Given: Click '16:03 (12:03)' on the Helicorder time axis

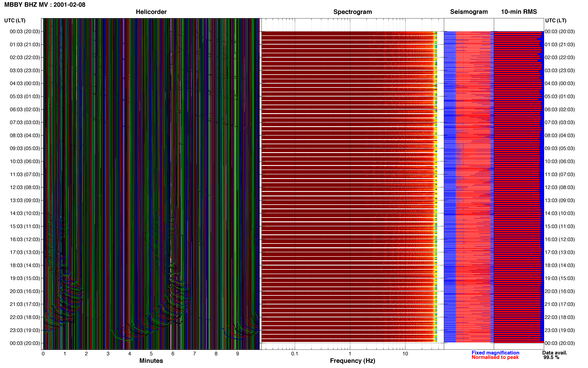Looking at the screenshot, I should click(25, 239).
